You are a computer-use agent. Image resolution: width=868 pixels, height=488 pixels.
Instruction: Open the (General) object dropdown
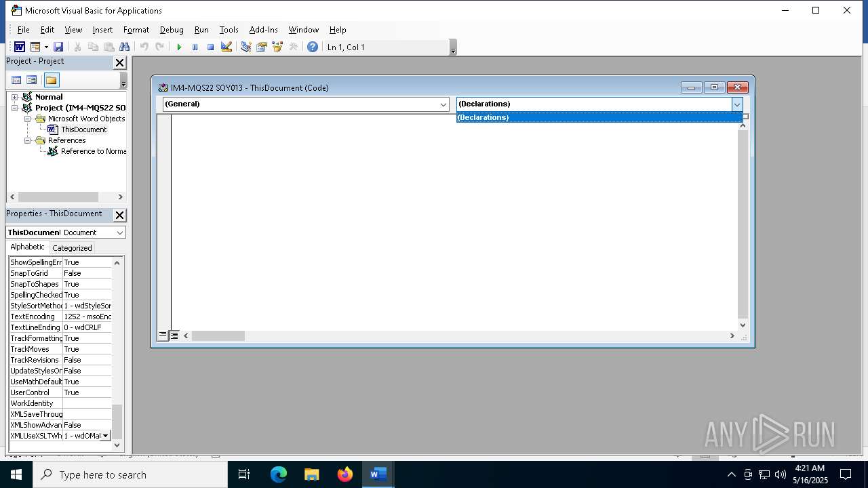coord(443,104)
